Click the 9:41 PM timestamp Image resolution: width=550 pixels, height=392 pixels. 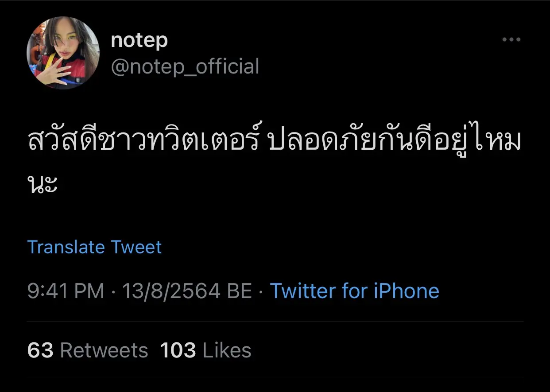[66, 291]
